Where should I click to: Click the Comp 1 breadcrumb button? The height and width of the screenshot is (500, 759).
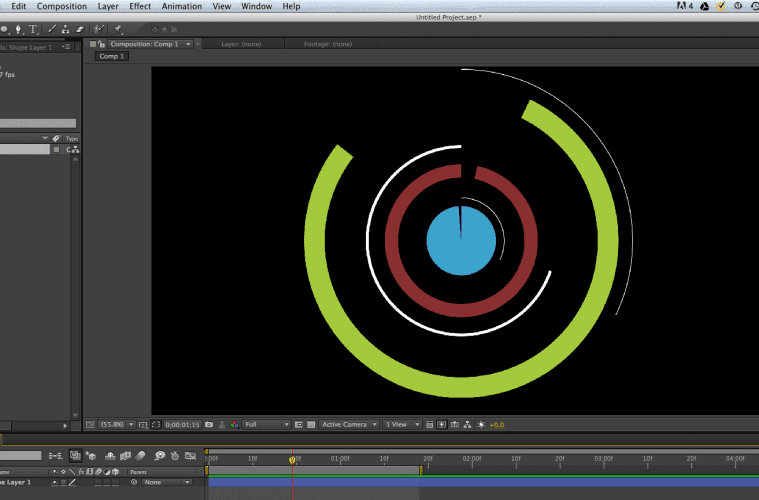(x=111, y=57)
